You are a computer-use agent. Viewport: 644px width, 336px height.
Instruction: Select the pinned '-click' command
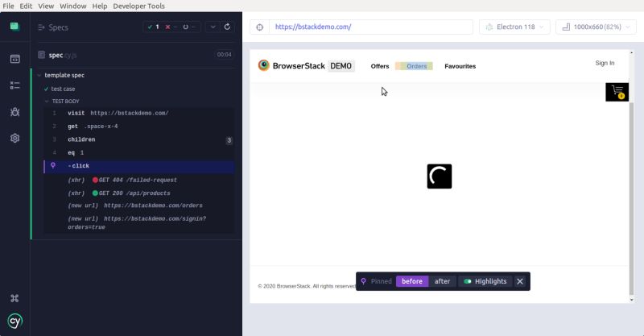pos(139,166)
